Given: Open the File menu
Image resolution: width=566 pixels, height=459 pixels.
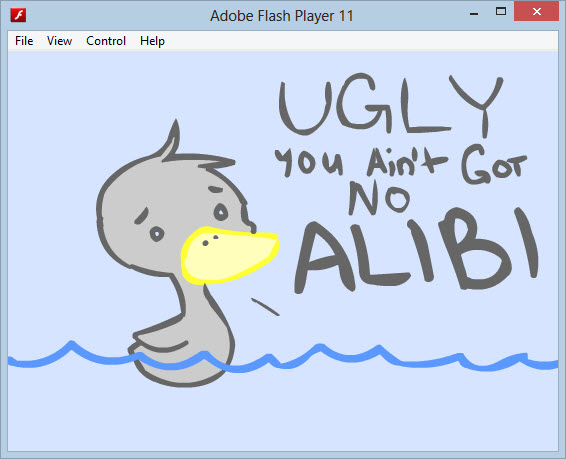Looking at the screenshot, I should tap(24, 41).
